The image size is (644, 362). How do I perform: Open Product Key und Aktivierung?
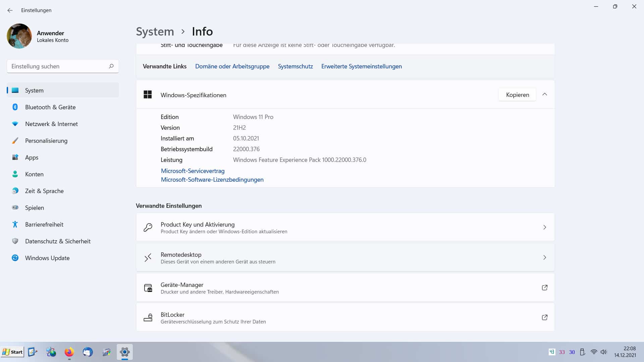[345, 227]
